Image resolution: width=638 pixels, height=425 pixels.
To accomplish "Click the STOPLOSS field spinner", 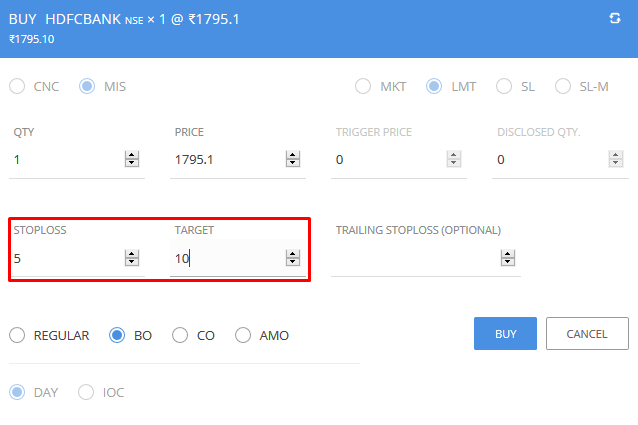I will (131, 258).
